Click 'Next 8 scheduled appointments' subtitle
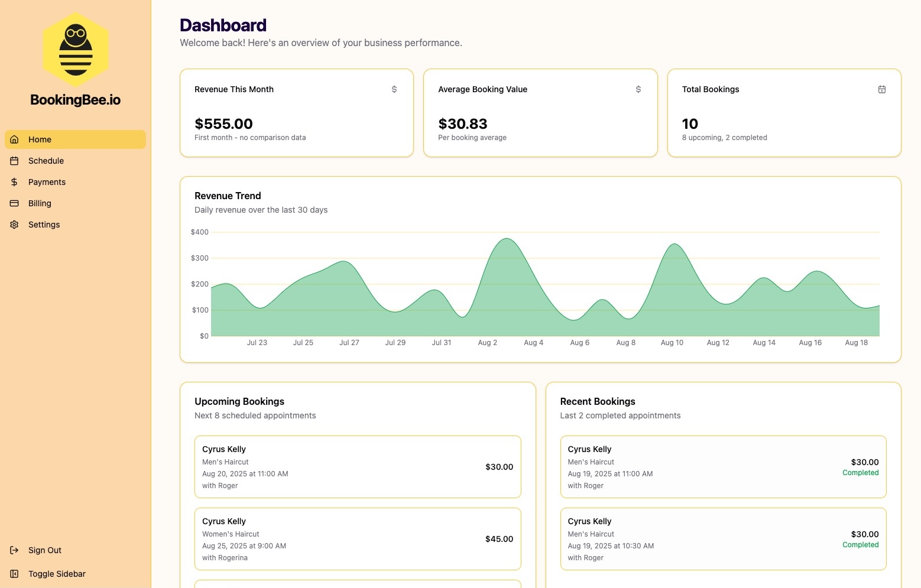The image size is (921, 588). [x=255, y=415]
